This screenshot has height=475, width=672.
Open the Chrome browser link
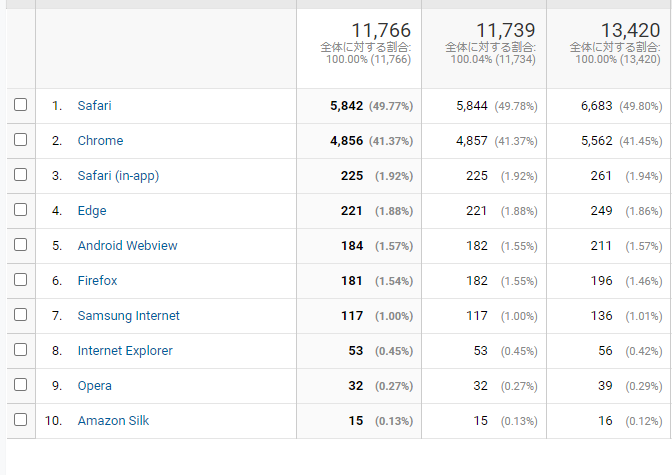(100, 141)
